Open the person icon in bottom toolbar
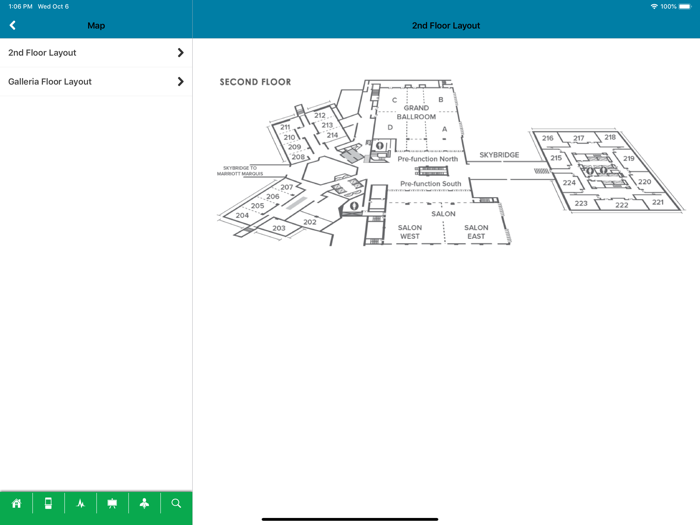This screenshot has width=700, height=525. [144, 504]
